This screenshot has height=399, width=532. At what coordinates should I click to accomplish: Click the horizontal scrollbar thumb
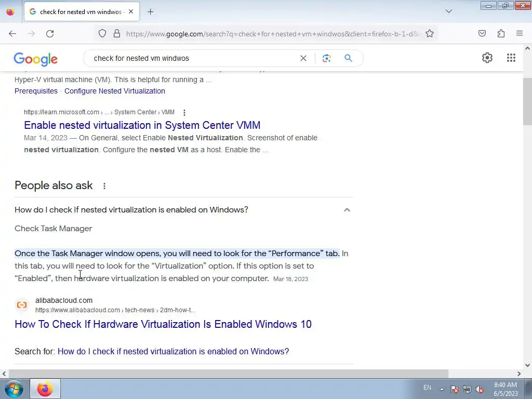(228, 374)
